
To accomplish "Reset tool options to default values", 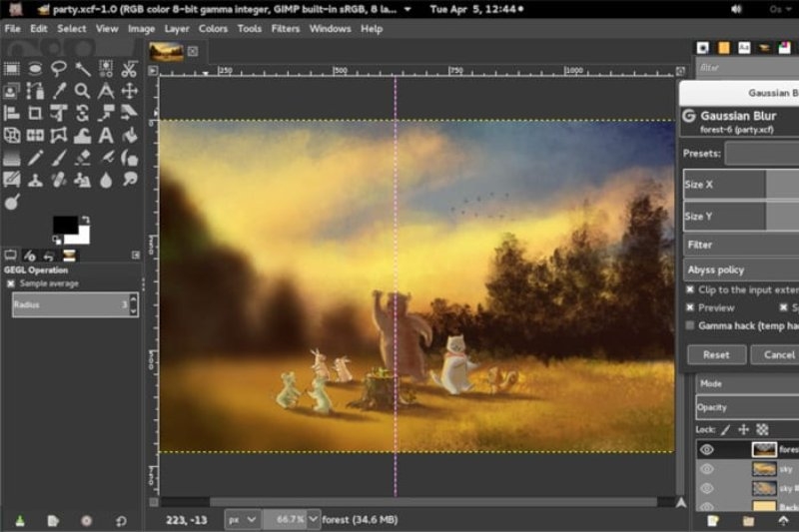I will pos(121,521).
